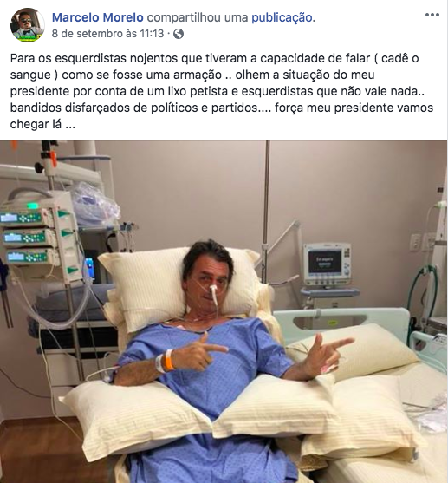Image resolution: width=448 pixels, height=483 pixels.
Task: Click the stacked infusion pumps in the photo
Action: pos(38,238)
